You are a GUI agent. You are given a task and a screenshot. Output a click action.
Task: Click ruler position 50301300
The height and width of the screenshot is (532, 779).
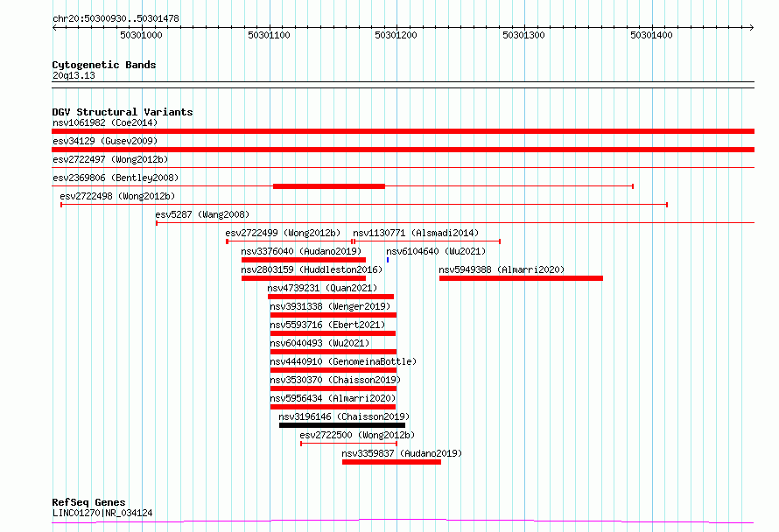click(x=523, y=35)
